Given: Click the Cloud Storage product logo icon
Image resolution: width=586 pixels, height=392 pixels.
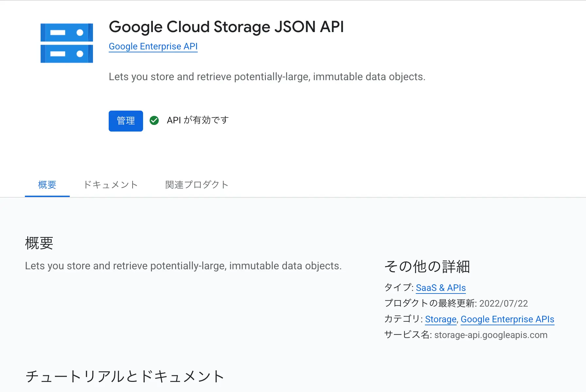Looking at the screenshot, I should (x=67, y=43).
